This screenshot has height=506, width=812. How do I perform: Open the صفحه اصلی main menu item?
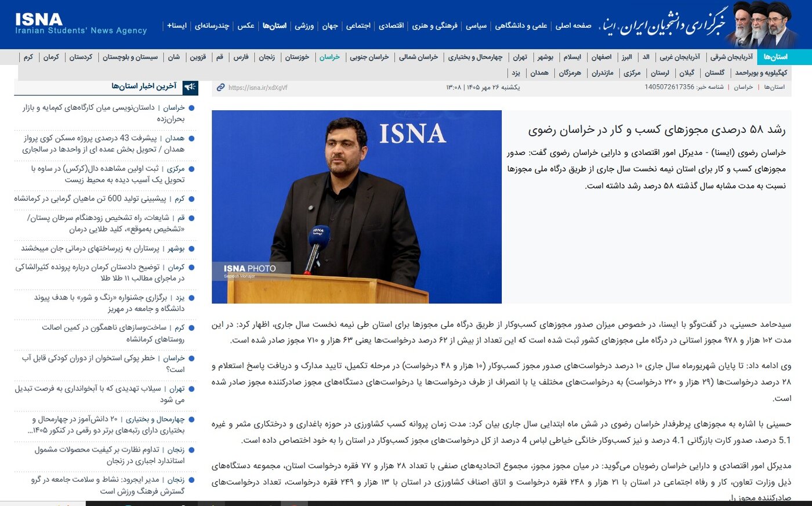pyautogui.click(x=573, y=26)
